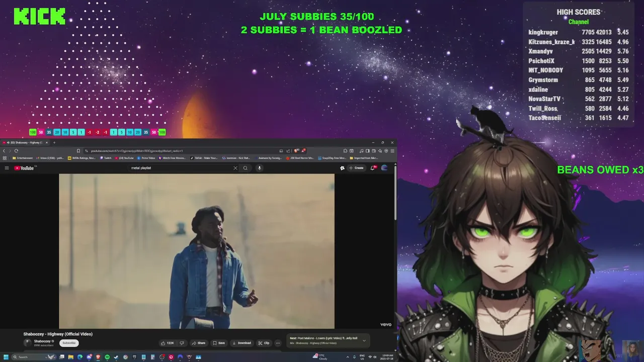Click the YouTube search magnifier button
The height and width of the screenshot is (362, 644).
coord(246,168)
